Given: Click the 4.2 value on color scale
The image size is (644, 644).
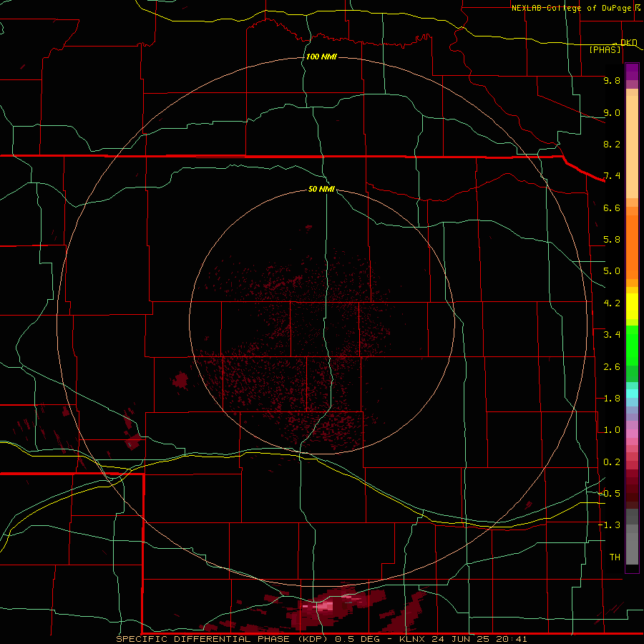Looking at the screenshot, I should click(612, 303).
